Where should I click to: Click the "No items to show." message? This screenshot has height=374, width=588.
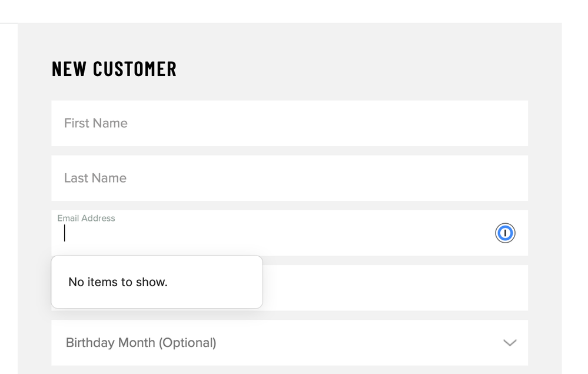tap(118, 282)
